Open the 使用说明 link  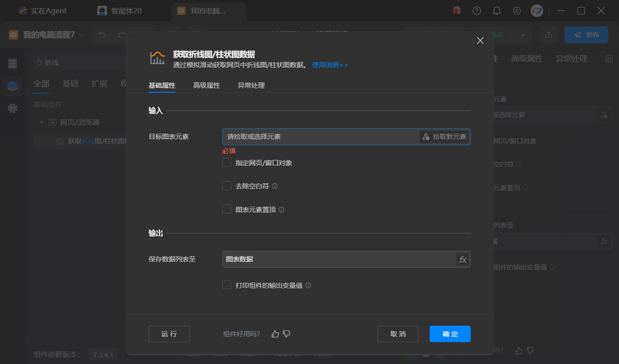pyautogui.click(x=330, y=65)
